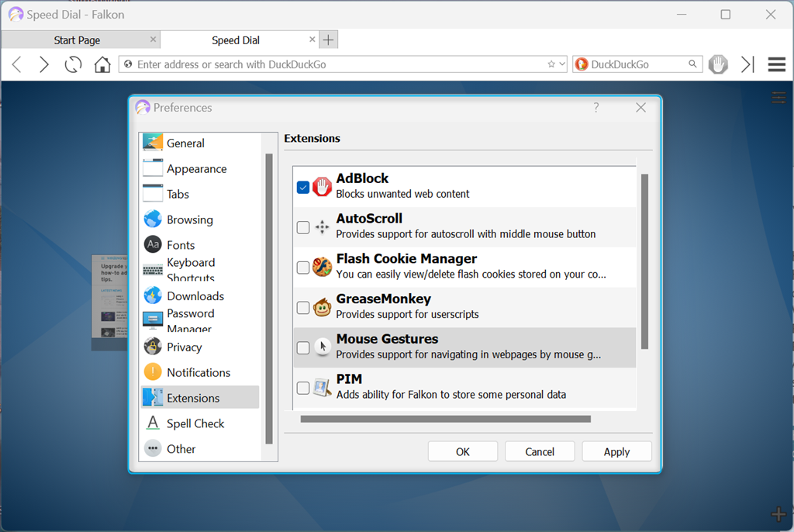Click the preferences category list scrollbar
794x532 pixels.
pyautogui.click(x=269, y=299)
